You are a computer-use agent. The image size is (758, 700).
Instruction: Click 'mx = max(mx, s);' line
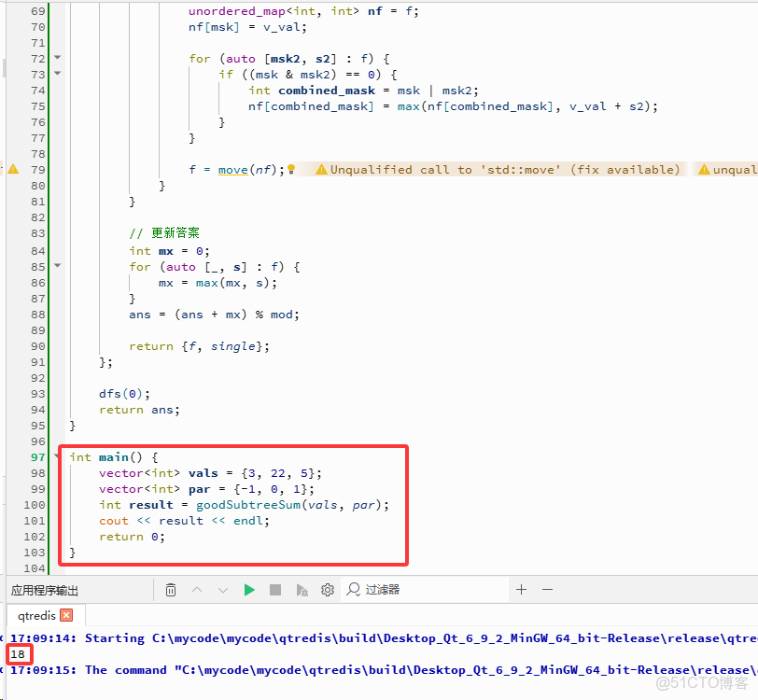point(218,284)
